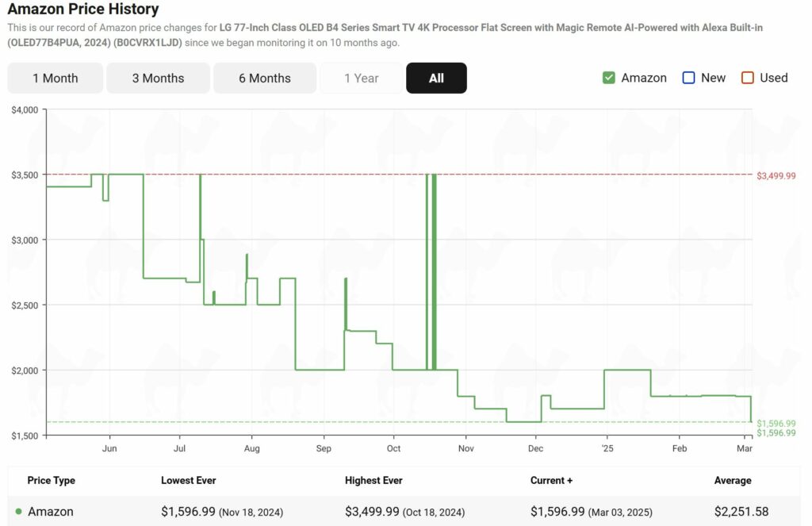Image resolution: width=812 pixels, height=526 pixels.
Task: Click the green dot beside Amazon row
Action: (18, 512)
